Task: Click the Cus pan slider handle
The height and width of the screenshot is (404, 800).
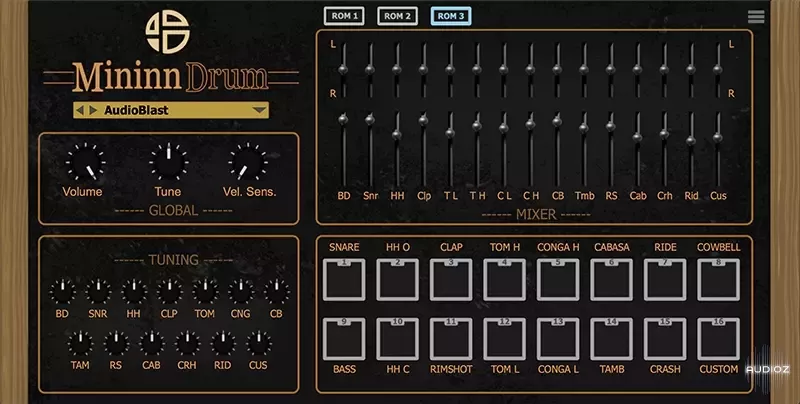Action: (717, 69)
